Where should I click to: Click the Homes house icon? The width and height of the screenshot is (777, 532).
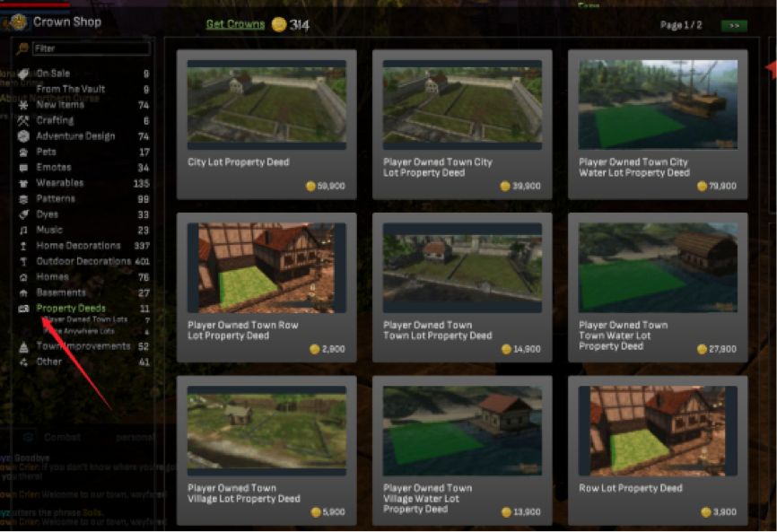coord(23,277)
